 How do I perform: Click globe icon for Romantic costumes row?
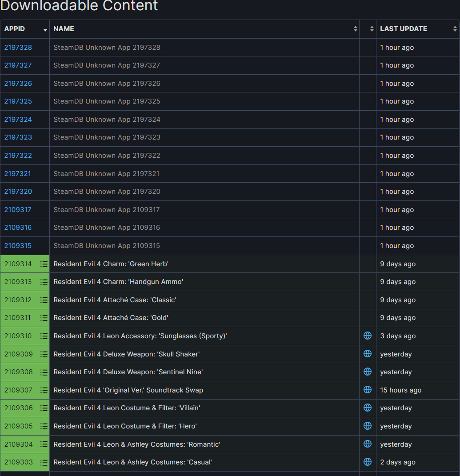point(368,444)
